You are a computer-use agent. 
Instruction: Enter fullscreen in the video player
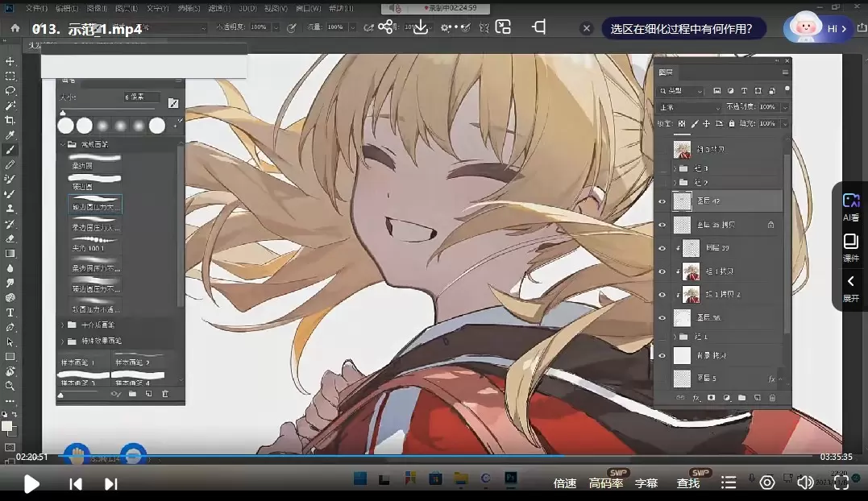click(x=841, y=482)
